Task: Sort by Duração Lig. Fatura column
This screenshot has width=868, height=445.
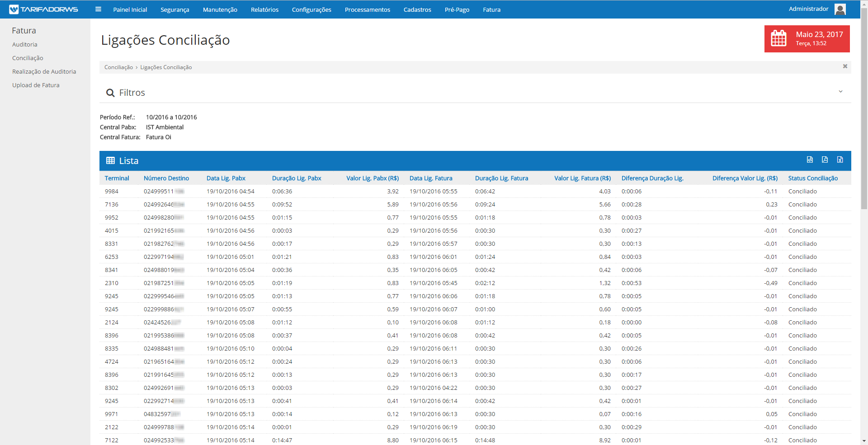Action: coord(501,178)
